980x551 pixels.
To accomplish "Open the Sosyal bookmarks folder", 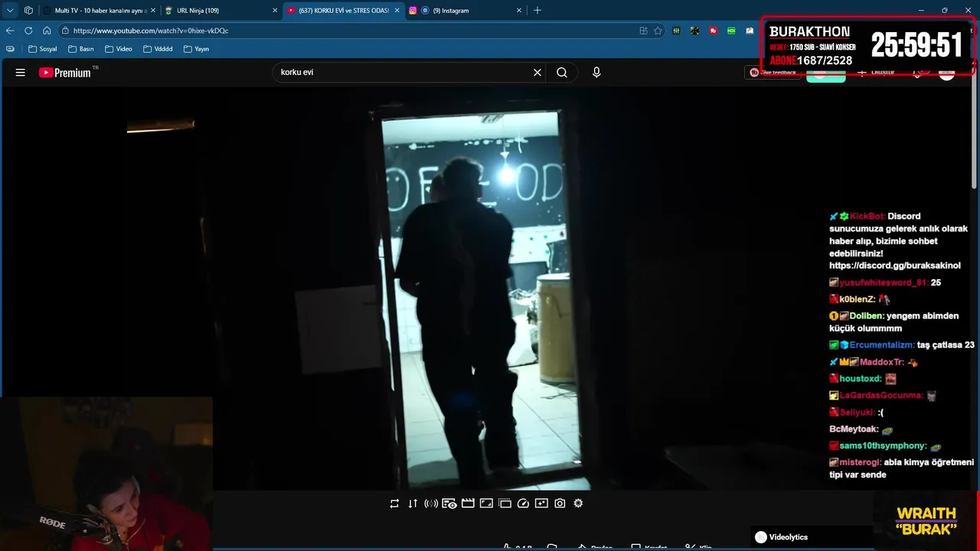I will 42,49.
